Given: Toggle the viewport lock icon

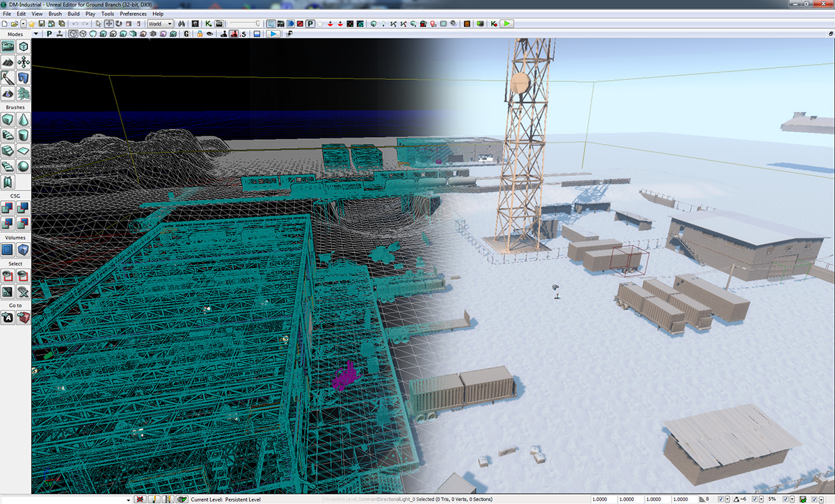Looking at the screenshot, I should 200,33.
